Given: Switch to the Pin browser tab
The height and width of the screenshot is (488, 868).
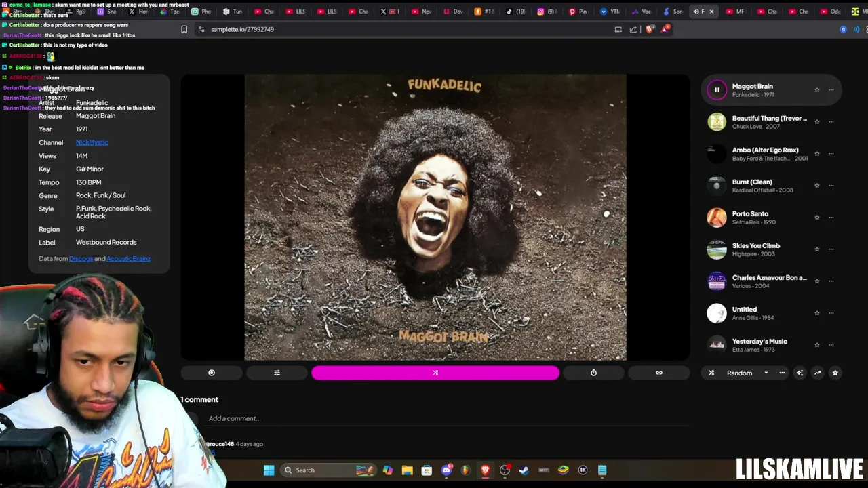Looking at the screenshot, I should point(578,12).
